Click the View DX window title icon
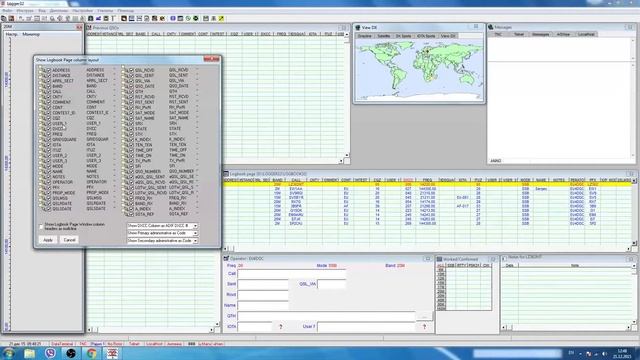The image size is (640, 360). tap(358, 27)
